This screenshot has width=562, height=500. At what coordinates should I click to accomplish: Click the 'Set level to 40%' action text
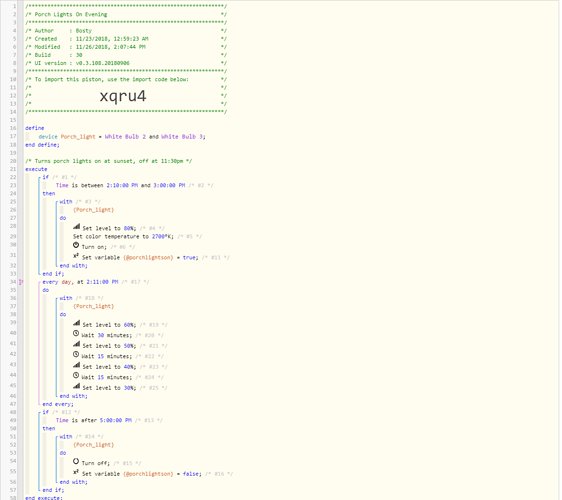109,367
